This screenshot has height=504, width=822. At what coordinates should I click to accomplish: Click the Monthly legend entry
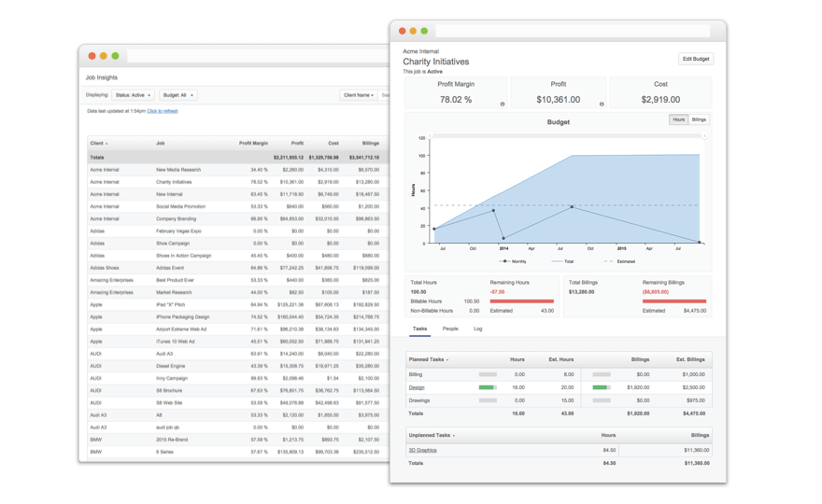(x=512, y=261)
